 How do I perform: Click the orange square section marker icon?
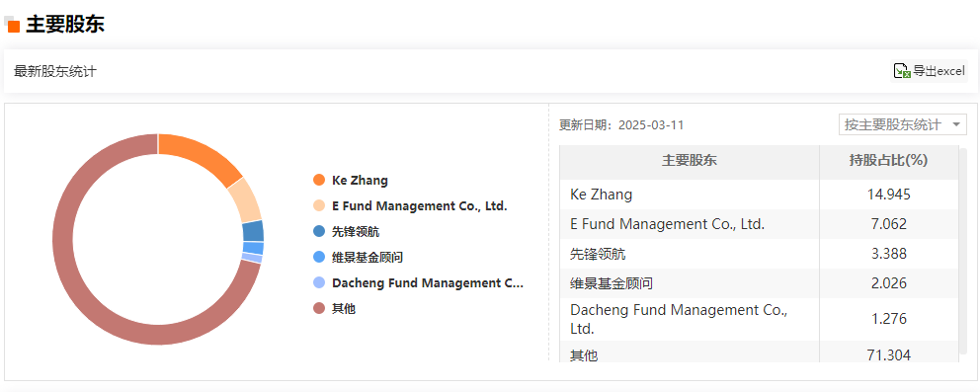[x=14, y=27]
